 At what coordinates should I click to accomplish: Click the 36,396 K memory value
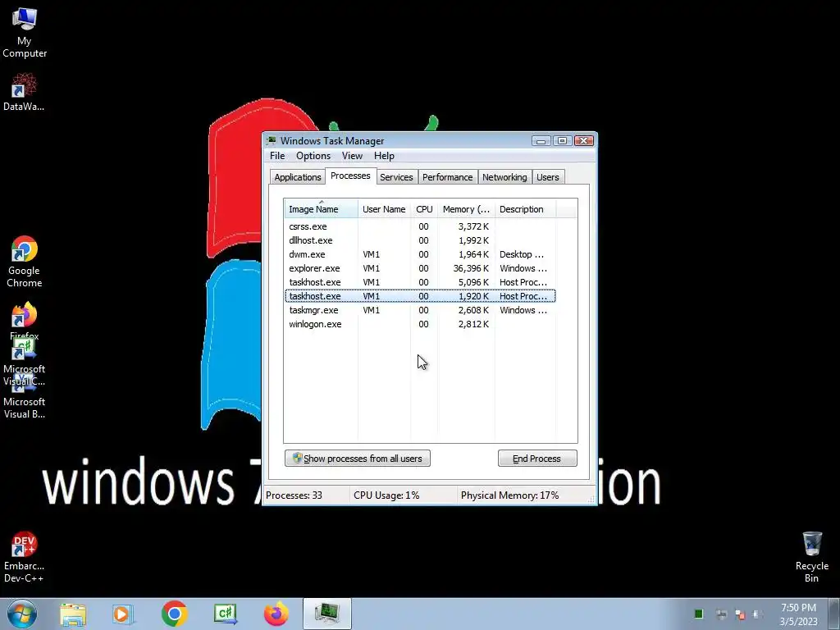click(471, 268)
